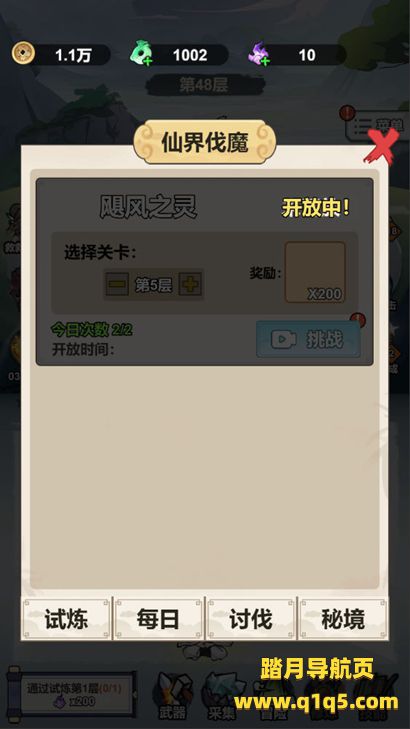
Task: Decrease stage level with minus button
Action: point(117,284)
